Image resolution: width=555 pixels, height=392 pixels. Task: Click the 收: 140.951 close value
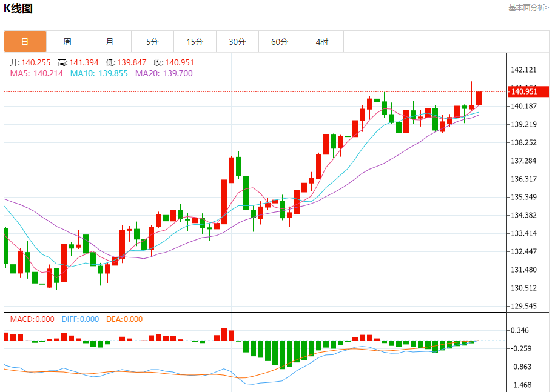(x=174, y=62)
